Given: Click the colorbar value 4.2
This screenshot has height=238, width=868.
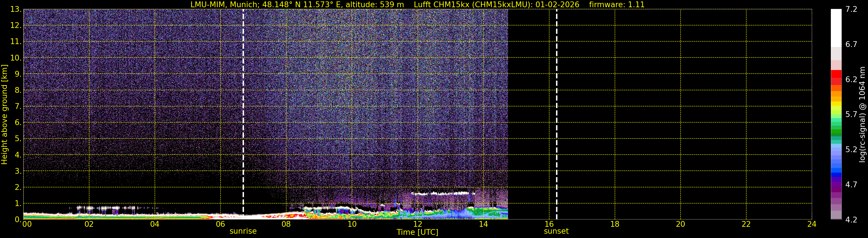Looking at the screenshot, I should [x=851, y=220].
